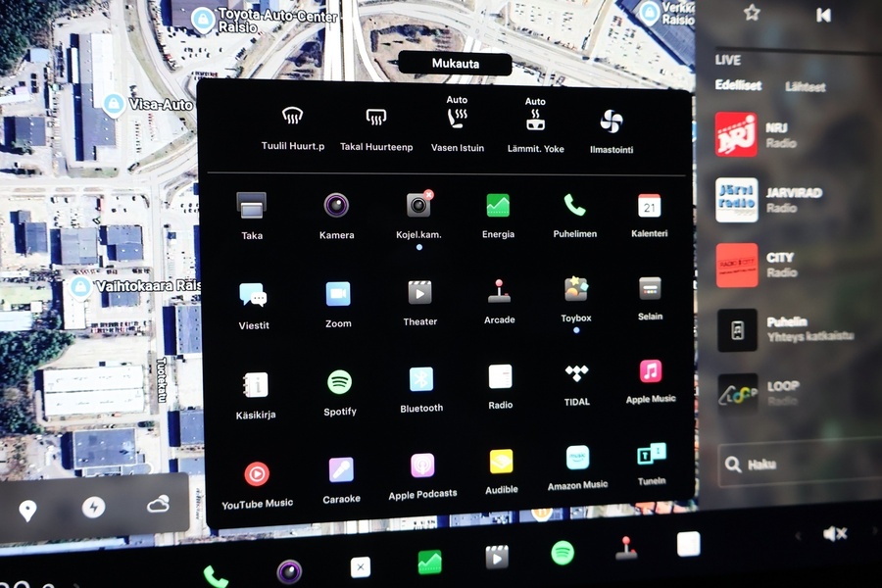The width and height of the screenshot is (882, 588).
Task: Open the Kojel.kam. dashcam app
Action: 418,205
